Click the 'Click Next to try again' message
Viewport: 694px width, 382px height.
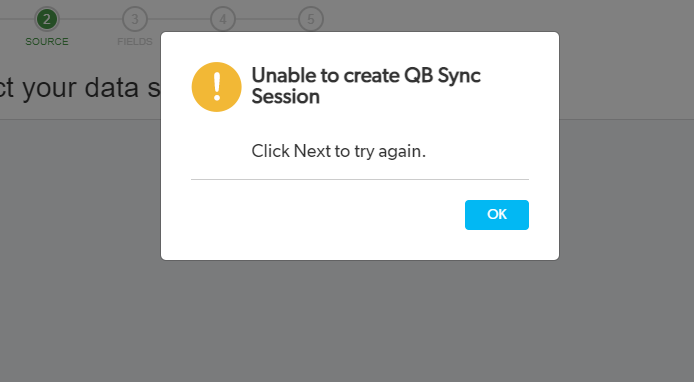[339, 151]
